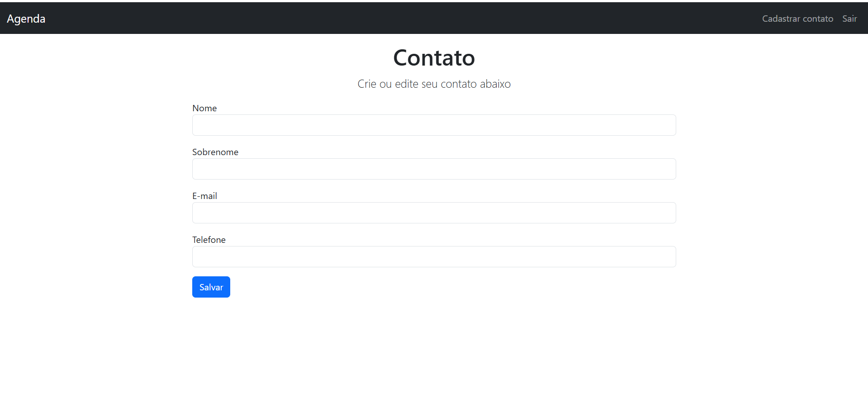868x412 pixels.
Task: Open the Agenda brand link
Action: [26, 19]
